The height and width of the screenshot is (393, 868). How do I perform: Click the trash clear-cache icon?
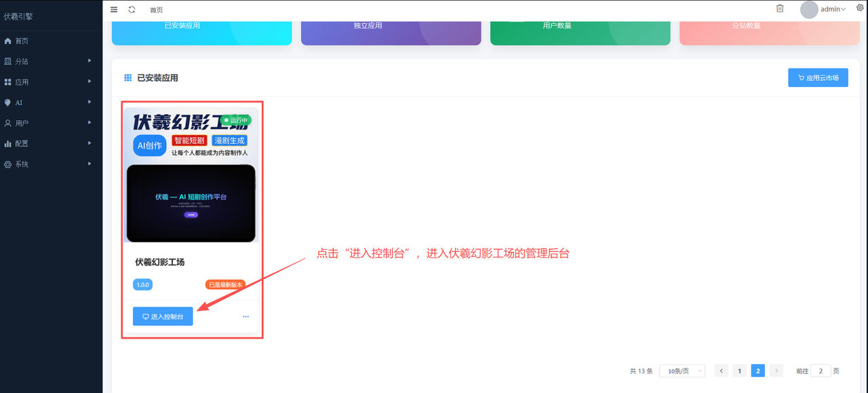pos(780,8)
